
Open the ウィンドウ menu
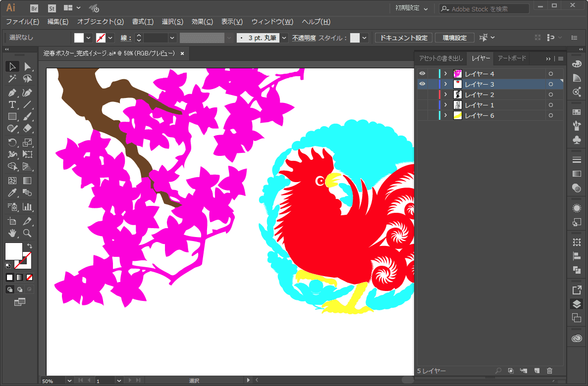tap(272, 22)
